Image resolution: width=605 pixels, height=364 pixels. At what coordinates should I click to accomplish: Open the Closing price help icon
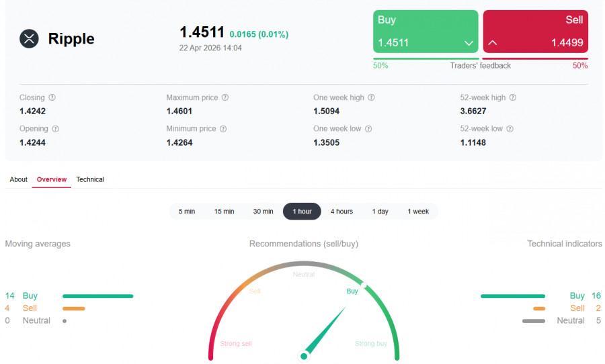[52, 97]
